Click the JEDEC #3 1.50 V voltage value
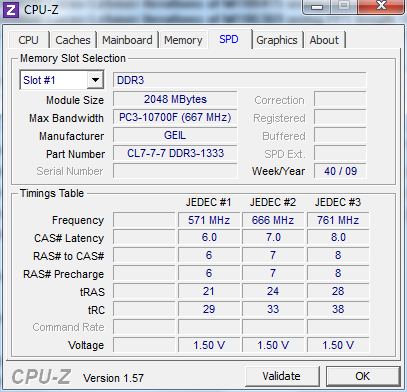Image resolution: width=407 pixels, height=392 pixels. tap(338, 345)
